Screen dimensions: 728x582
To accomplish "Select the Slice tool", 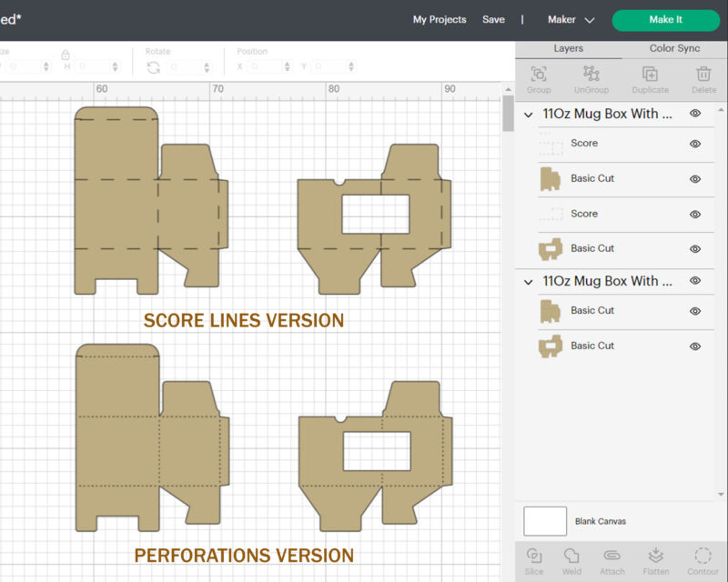I will point(534,558).
